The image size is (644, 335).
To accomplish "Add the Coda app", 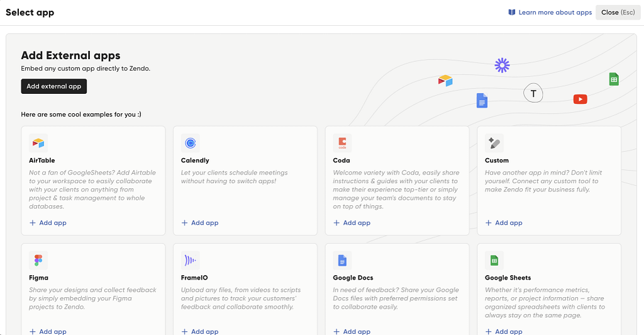I will [352, 223].
